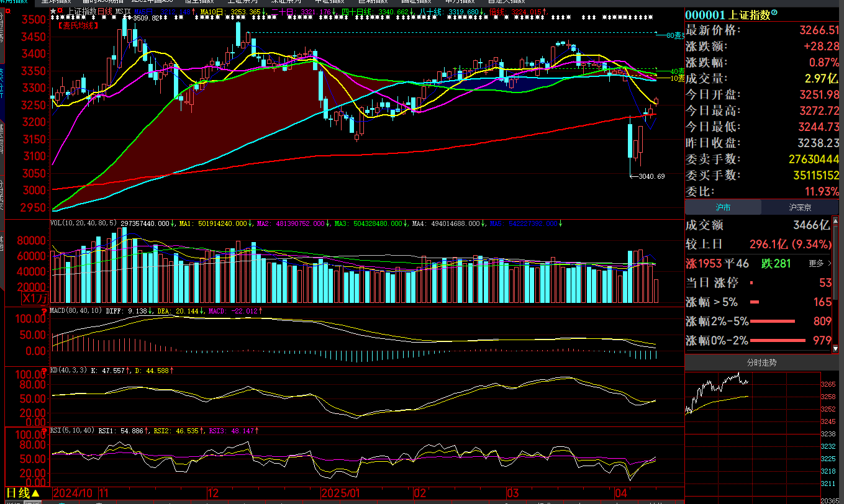
Task: Click the 今日最高 value 3272.72
Action: [x=819, y=111]
